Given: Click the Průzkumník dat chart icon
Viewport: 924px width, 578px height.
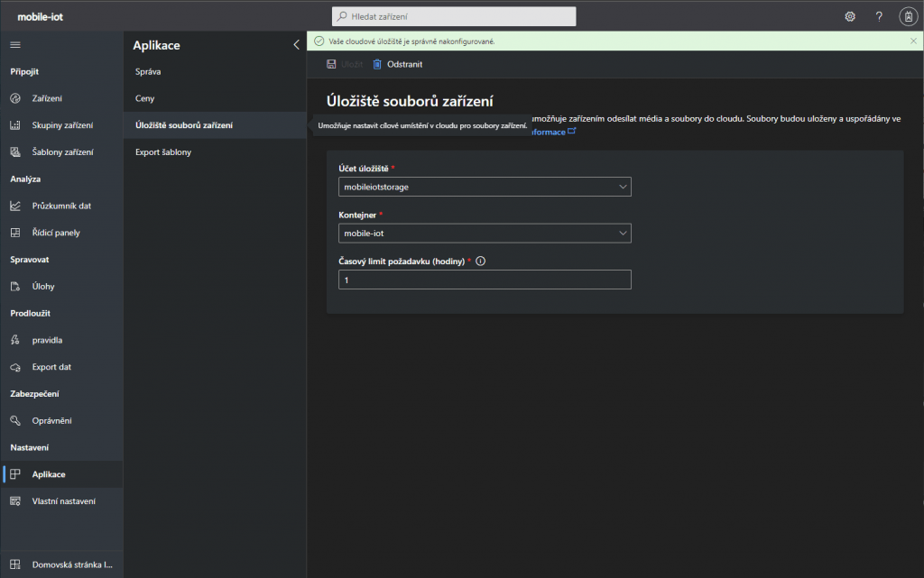Looking at the screenshot, I should pyautogui.click(x=15, y=206).
